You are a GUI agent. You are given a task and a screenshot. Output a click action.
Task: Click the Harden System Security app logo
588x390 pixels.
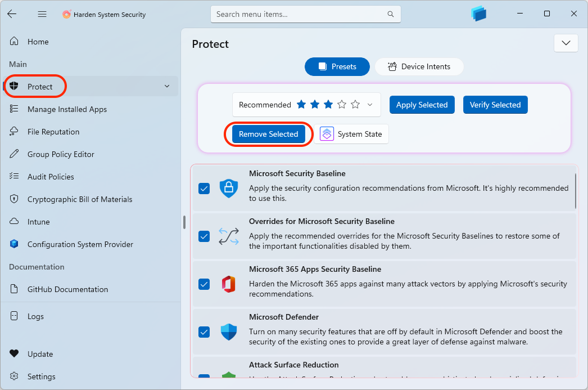point(66,14)
